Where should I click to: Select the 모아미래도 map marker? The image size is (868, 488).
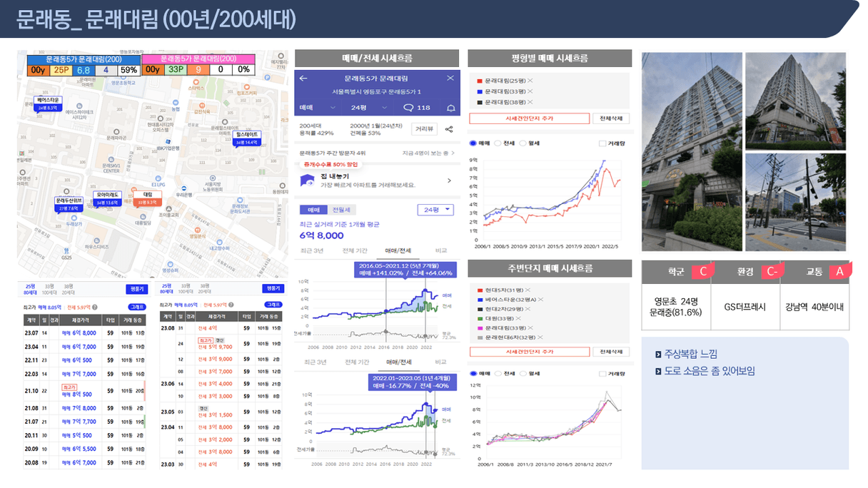click(107, 198)
